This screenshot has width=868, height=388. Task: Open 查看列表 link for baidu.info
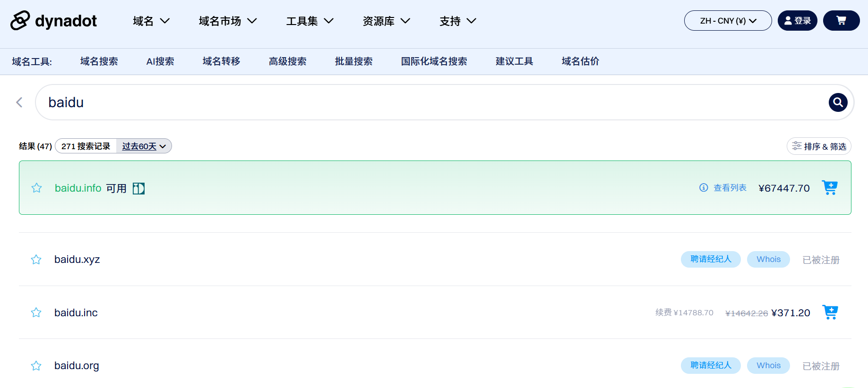pos(730,188)
